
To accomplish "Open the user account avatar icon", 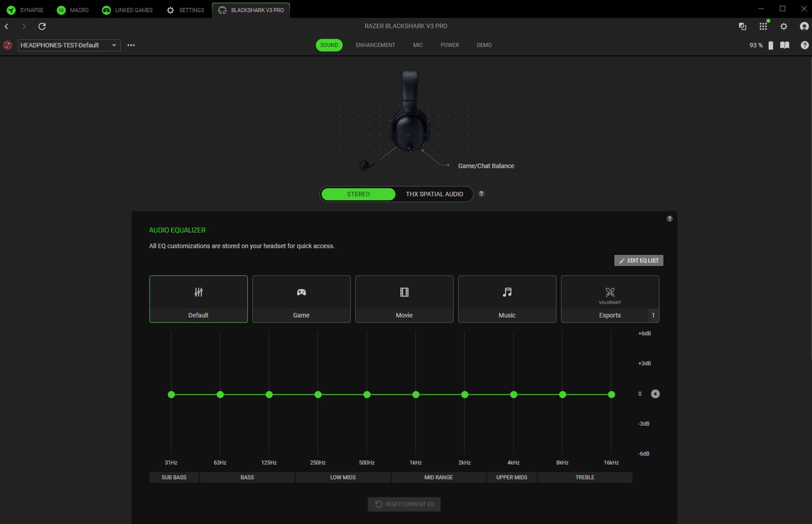I will 804,26.
